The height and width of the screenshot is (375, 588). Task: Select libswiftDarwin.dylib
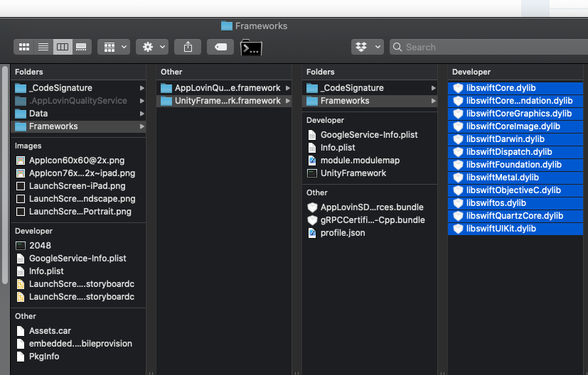pos(515,139)
